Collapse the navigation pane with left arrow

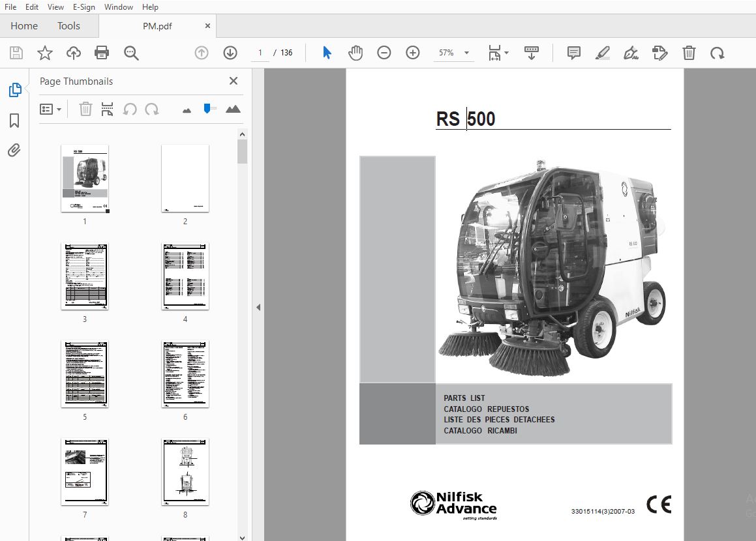[258, 307]
